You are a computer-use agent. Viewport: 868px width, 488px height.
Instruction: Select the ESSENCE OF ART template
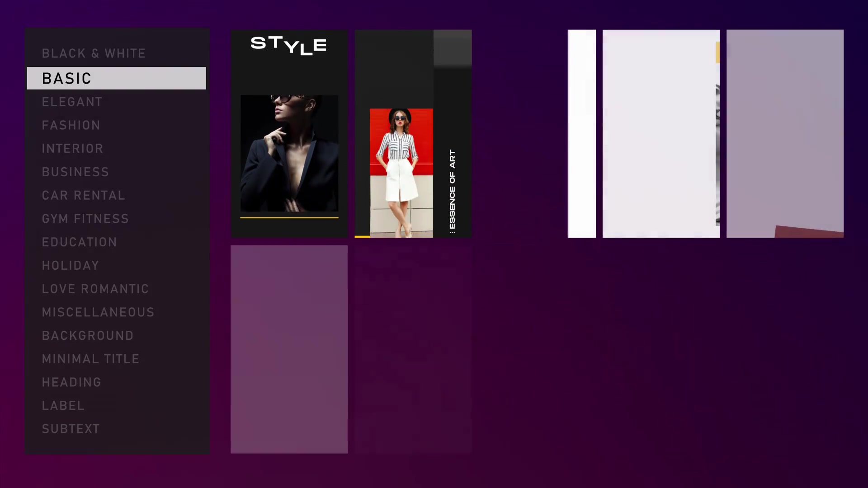[x=413, y=133]
